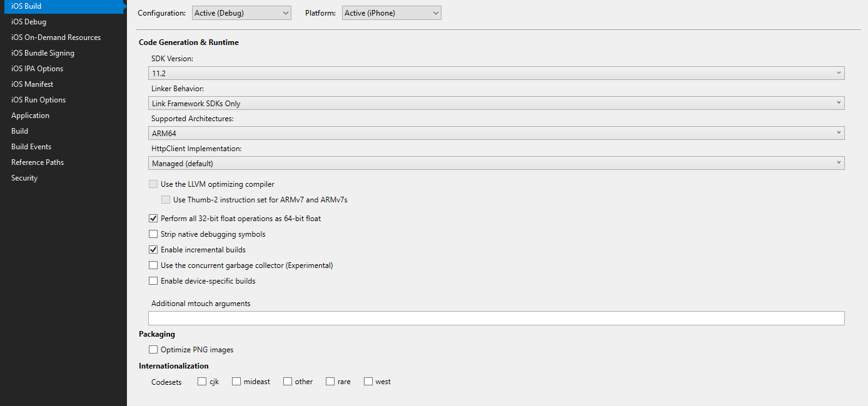Viewport: 868px width, 406px height.
Task: Open the Build Events tab
Action: (x=31, y=147)
